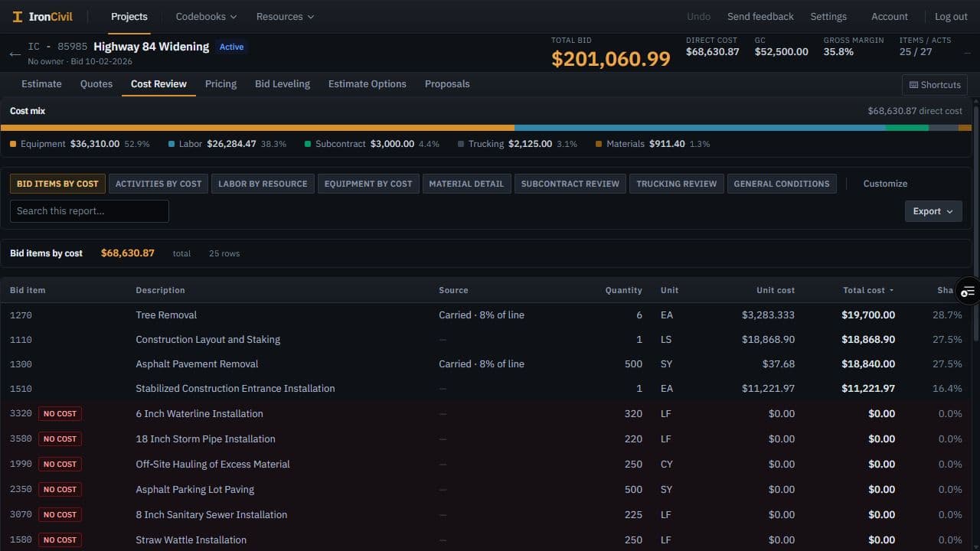Click NO COST badge for item 3320
Viewport: 980px width, 551px height.
point(60,414)
